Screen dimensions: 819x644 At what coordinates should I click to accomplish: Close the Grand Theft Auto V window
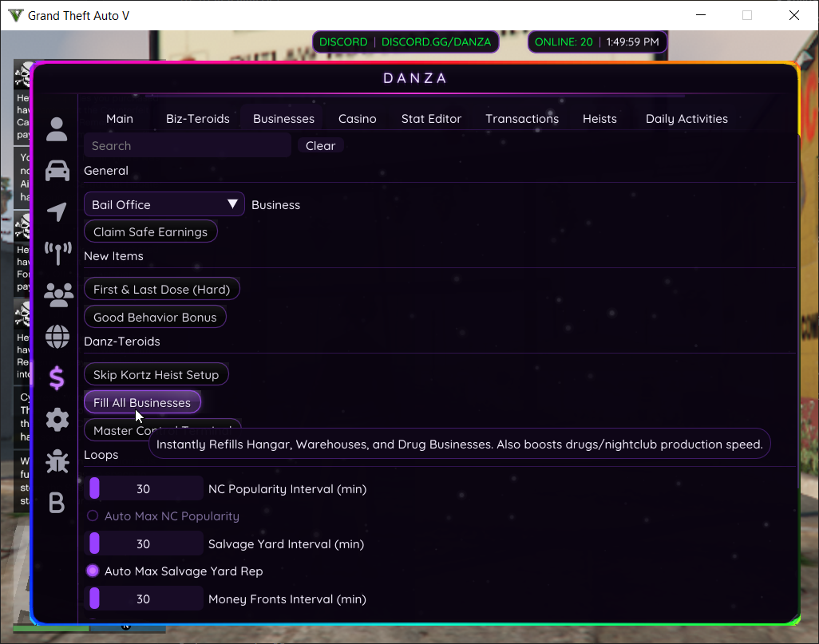794,15
